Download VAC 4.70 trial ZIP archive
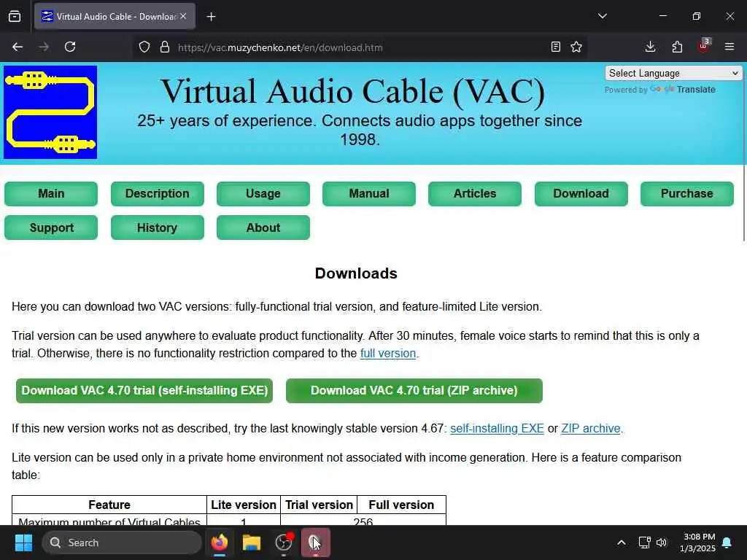Image resolution: width=747 pixels, height=560 pixels. coord(414,391)
